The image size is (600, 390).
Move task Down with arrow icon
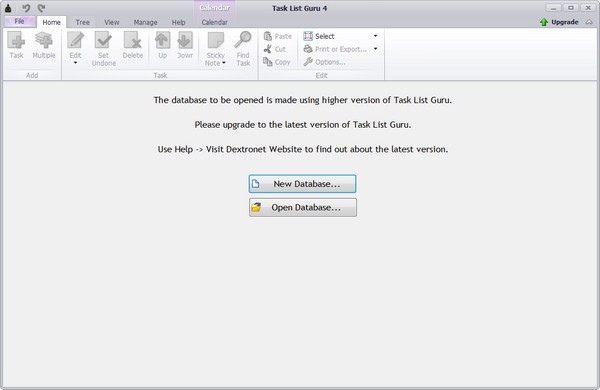[185, 40]
